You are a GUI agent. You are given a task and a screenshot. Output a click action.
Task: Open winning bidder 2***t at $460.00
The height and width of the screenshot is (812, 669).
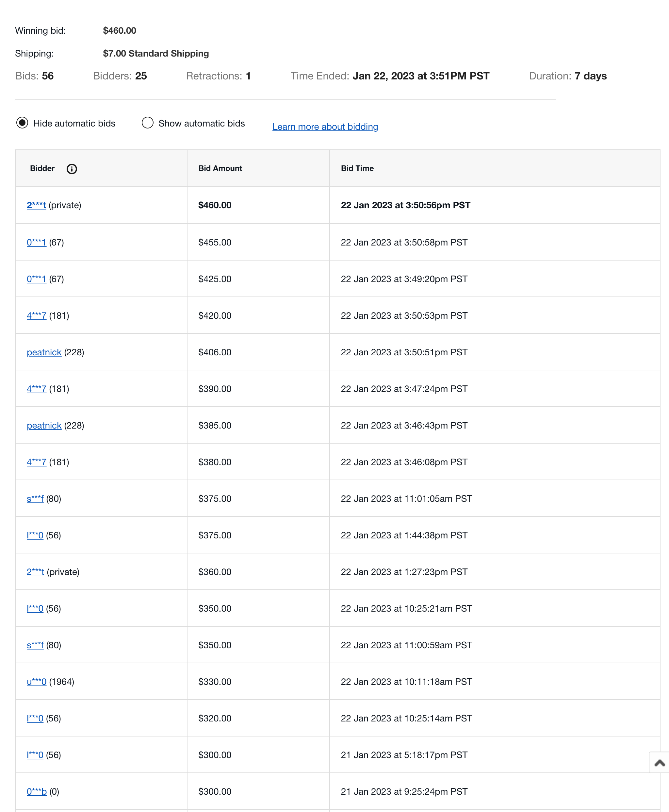click(x=36, y=205)
